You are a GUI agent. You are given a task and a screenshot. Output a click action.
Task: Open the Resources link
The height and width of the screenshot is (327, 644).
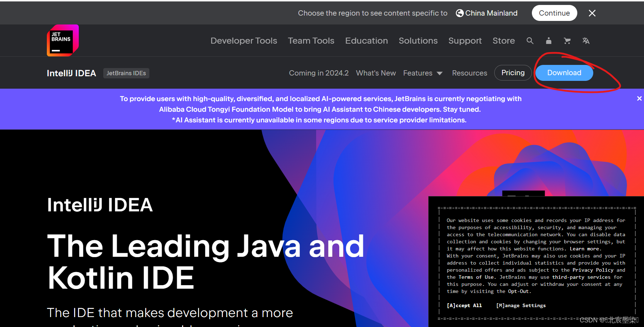click(469, 73)
